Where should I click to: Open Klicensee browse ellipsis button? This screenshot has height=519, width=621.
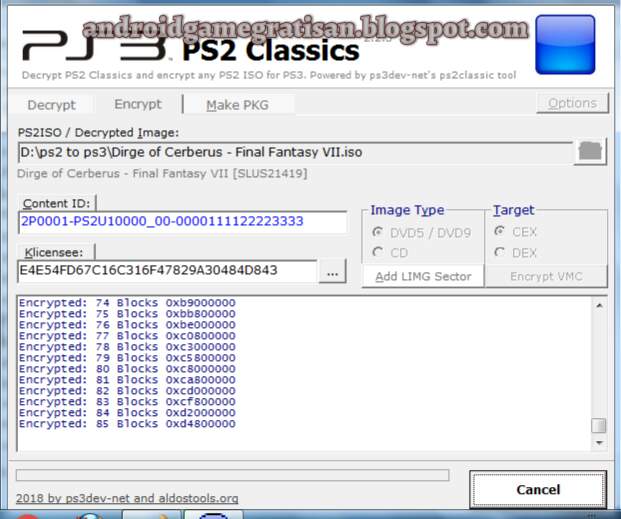(333, 273)
